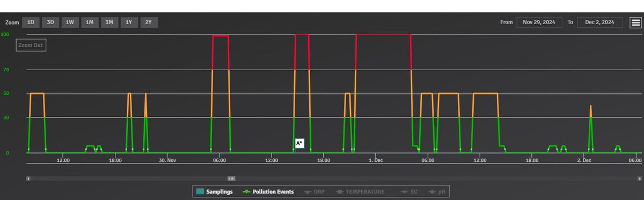
Task: Click the y-axis value 70
Action: pos(6,70)
